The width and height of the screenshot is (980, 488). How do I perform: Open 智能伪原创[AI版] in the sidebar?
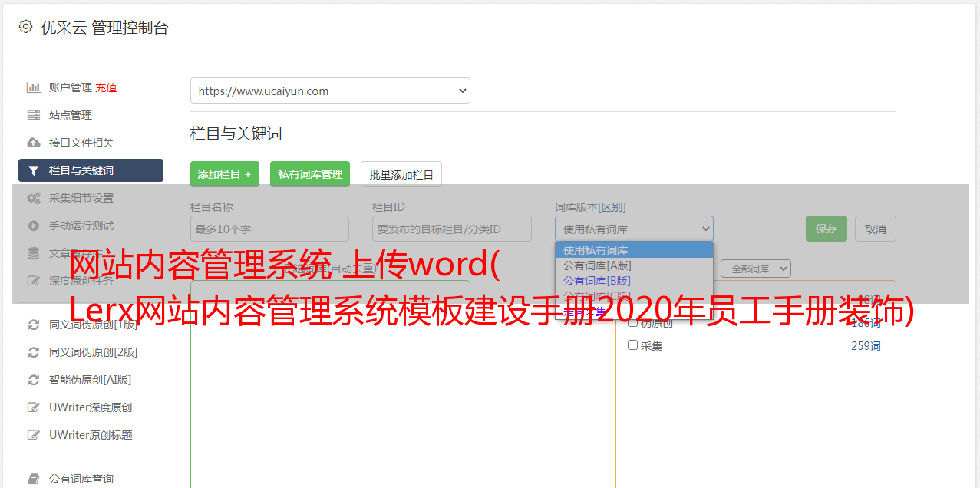click(x=91, y=380)
